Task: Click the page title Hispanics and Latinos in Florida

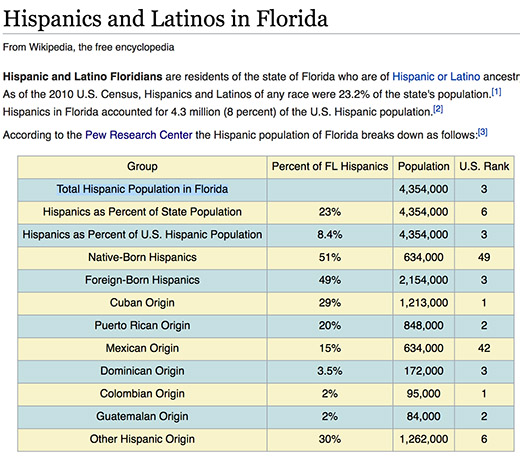Action: coord(165,18)
